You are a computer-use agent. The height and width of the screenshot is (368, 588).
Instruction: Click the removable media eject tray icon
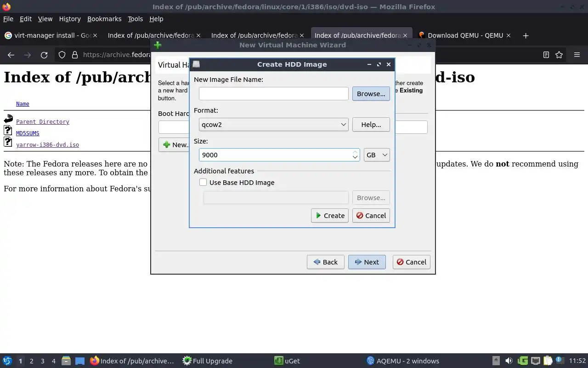(496, 361)
